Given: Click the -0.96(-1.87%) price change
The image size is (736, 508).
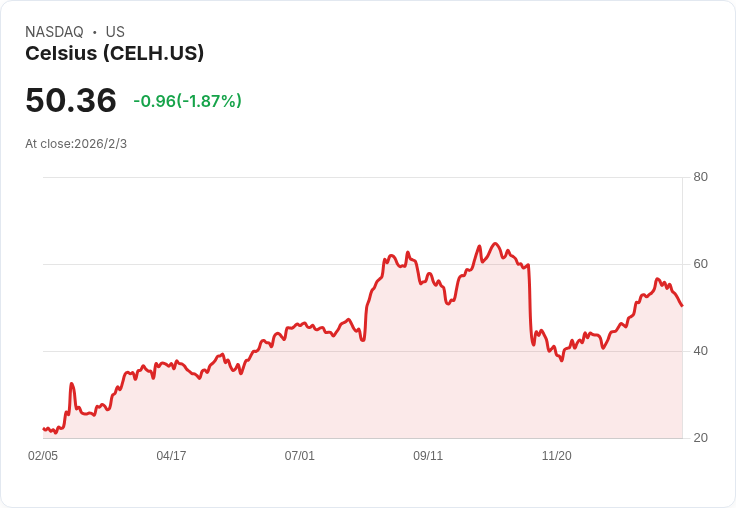Looking at the screenshot, I should (187, 101).
